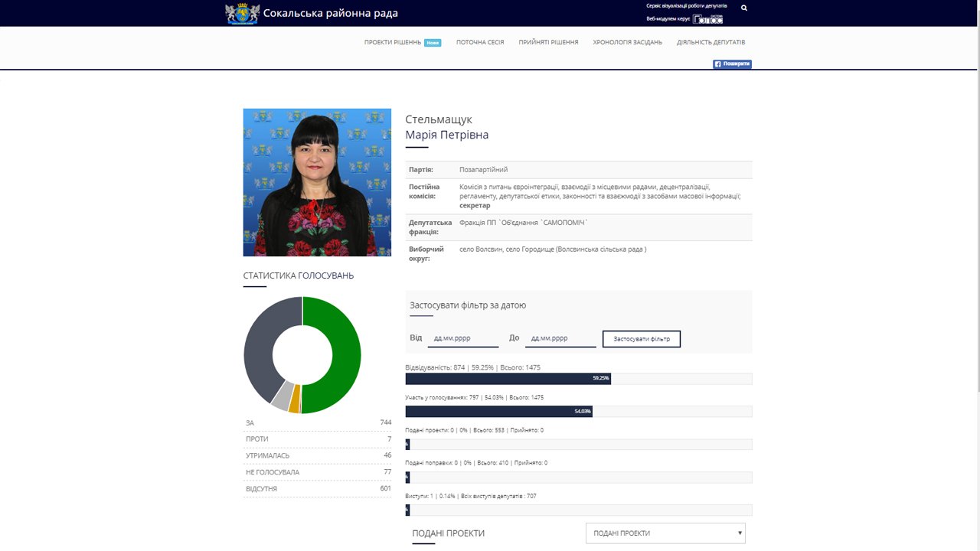Click the Застосувати фільтр button
This screenshot has width=980, height=551.
click(x=642, y=339)
